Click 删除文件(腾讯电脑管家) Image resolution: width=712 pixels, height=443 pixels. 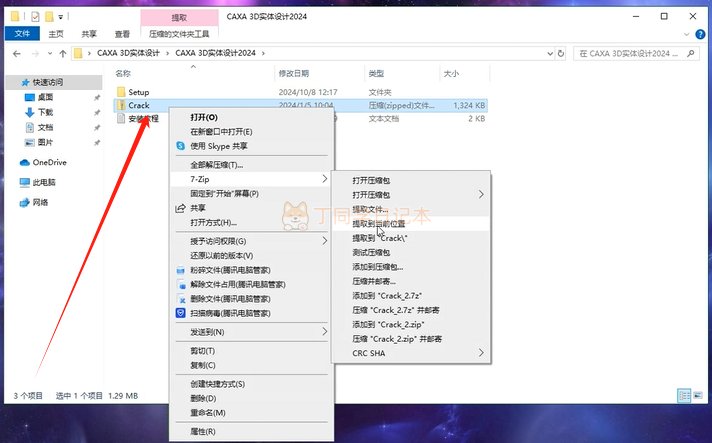[x=230, y=299]
